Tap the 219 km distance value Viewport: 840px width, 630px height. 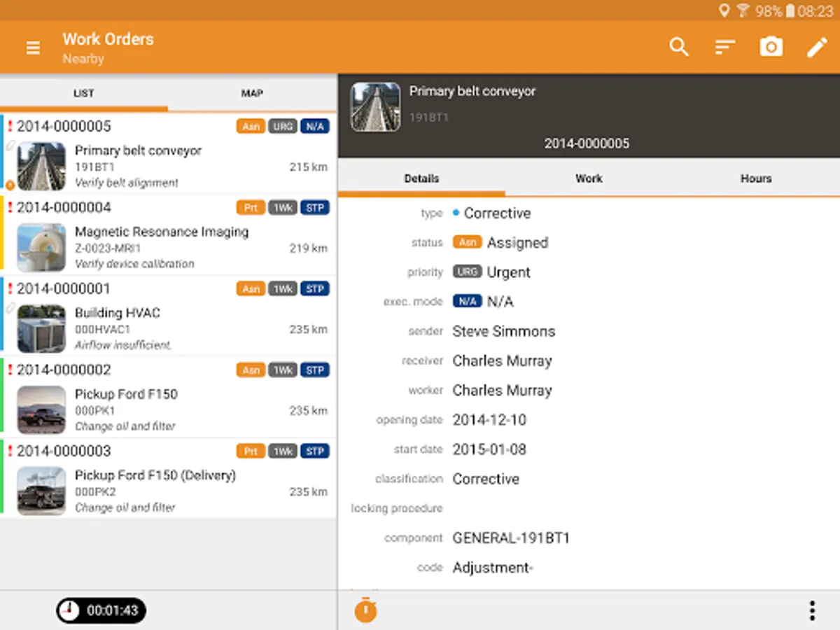click(x=309, y=248)
